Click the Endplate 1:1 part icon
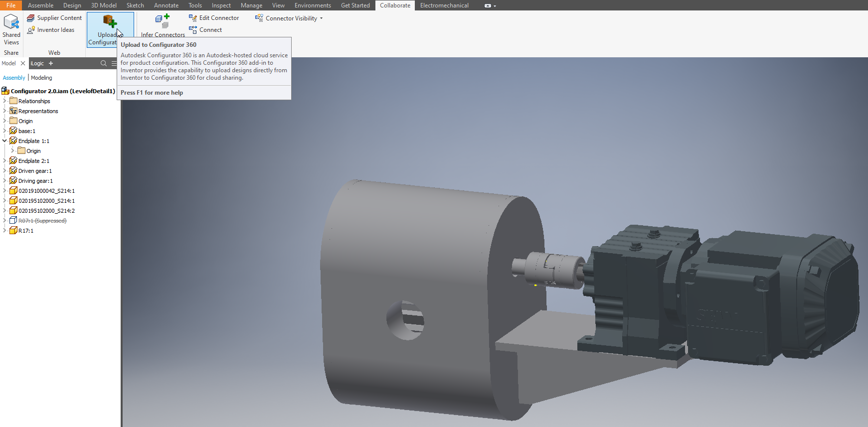Image resolution: width=868 pixels, height=427 pixels. (13, 141)
